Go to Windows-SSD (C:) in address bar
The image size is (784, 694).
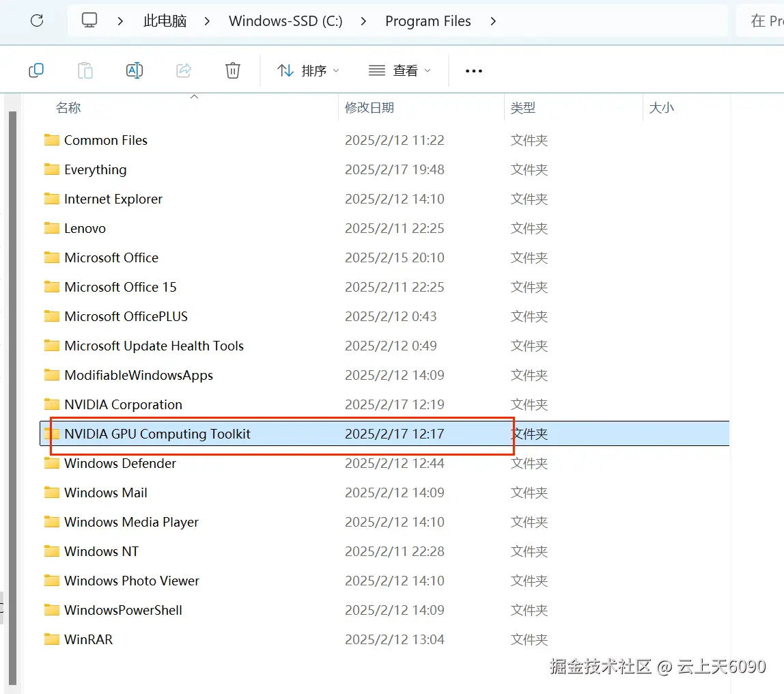285,21
